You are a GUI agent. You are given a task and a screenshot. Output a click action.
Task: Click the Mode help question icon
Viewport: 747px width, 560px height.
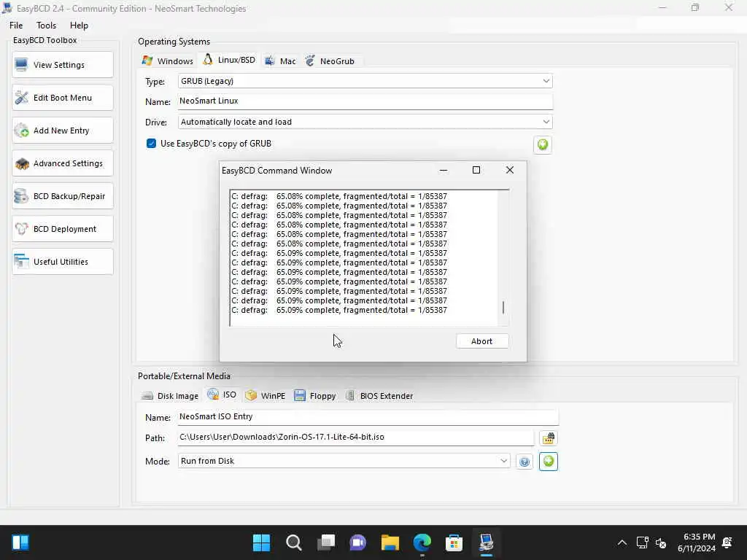coord(525,462)
